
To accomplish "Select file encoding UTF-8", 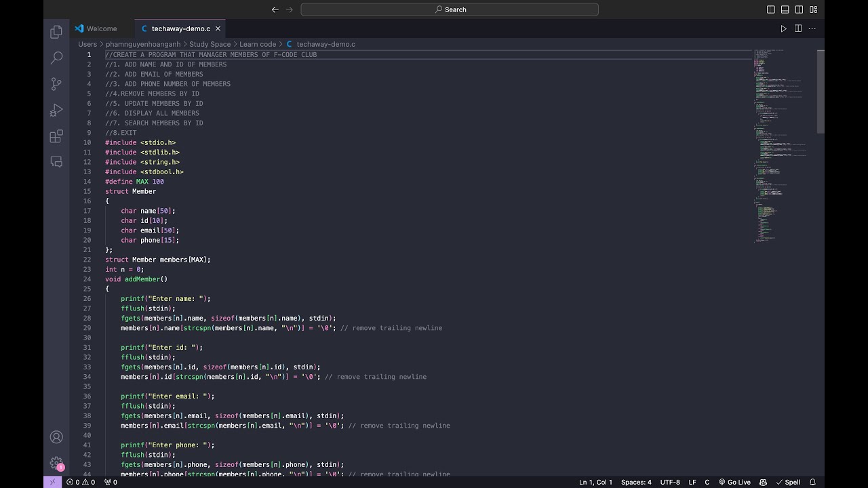I will [x=670, y=482].
